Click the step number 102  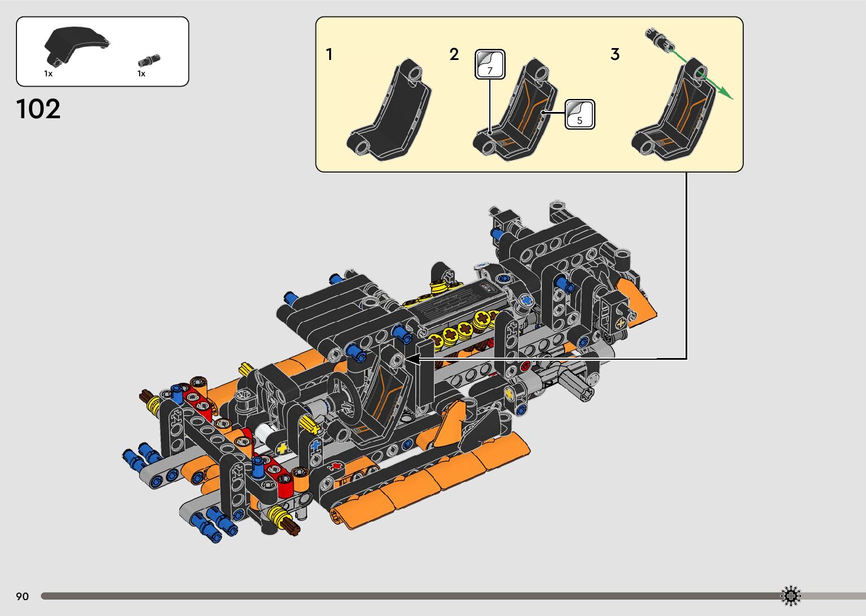coord(38,109)
